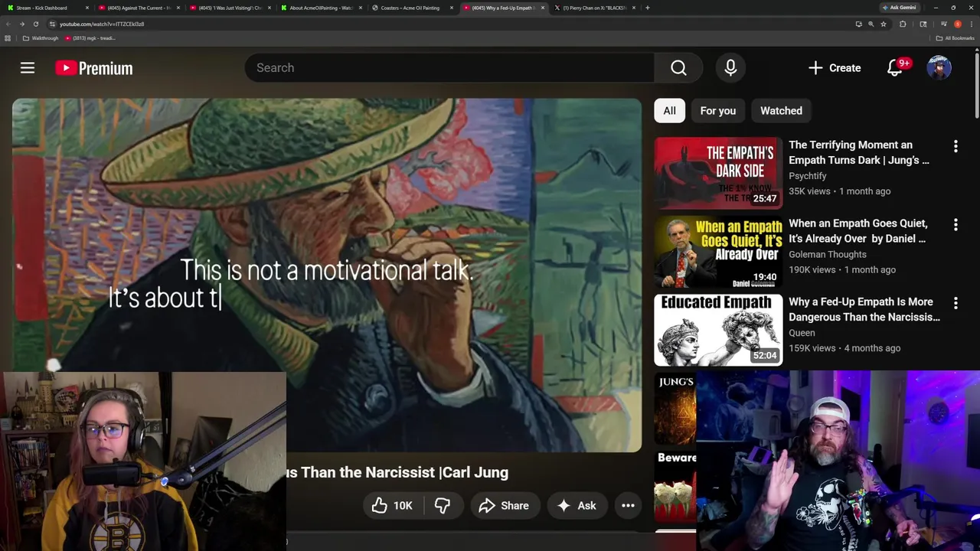Open the YouTube guide hamburger menu
The height and width of the screenshot is (551, 980).
pyautogui.click(x=28, y=68)
